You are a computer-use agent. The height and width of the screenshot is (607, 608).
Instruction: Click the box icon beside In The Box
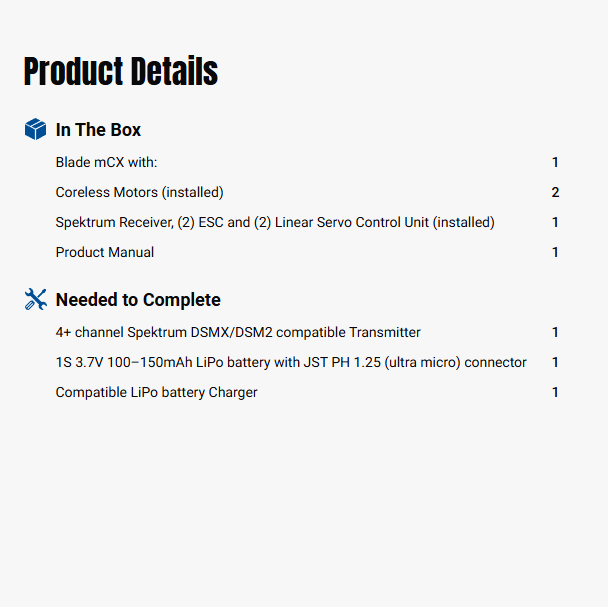pos(35,130)
